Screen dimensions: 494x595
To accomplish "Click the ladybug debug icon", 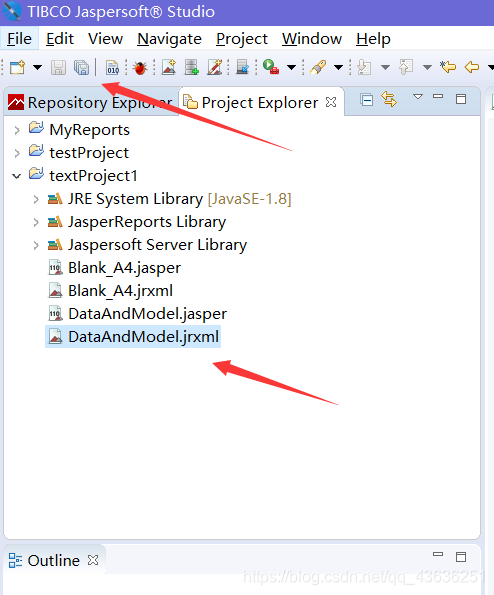I will (x=140, y=68).
